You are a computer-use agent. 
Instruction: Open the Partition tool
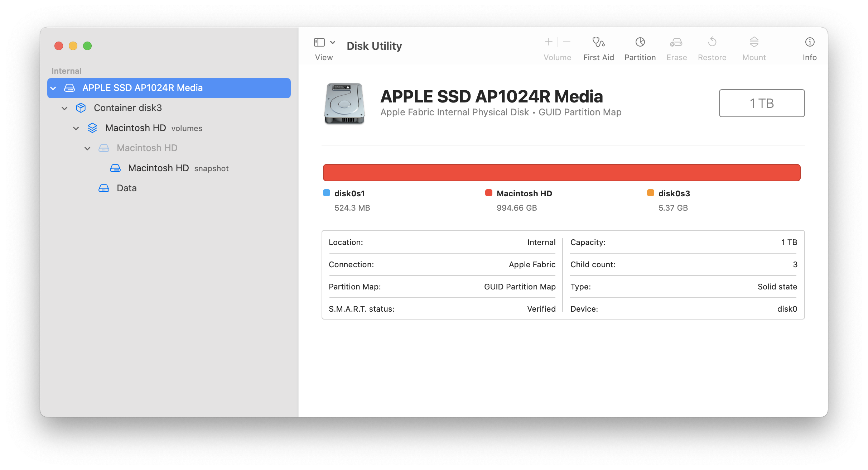click(640, 43)
